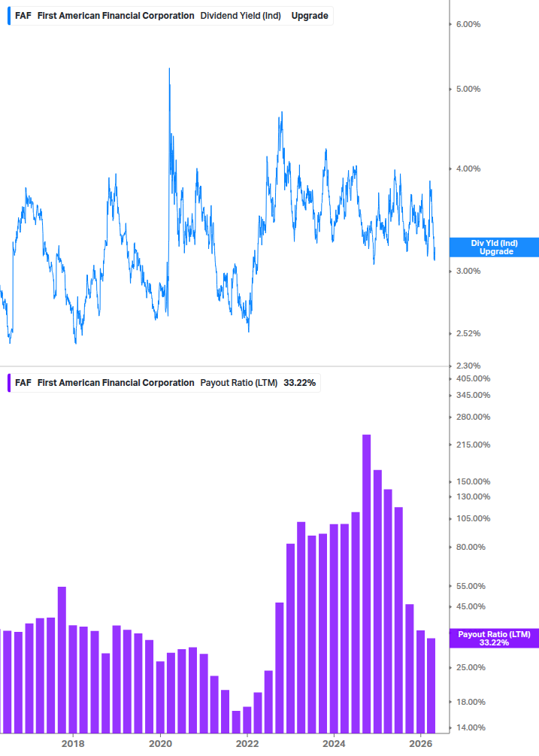539x756 pixels.
Task: Click the 2.52% y-axis label
Action: [x=468, y=334]
